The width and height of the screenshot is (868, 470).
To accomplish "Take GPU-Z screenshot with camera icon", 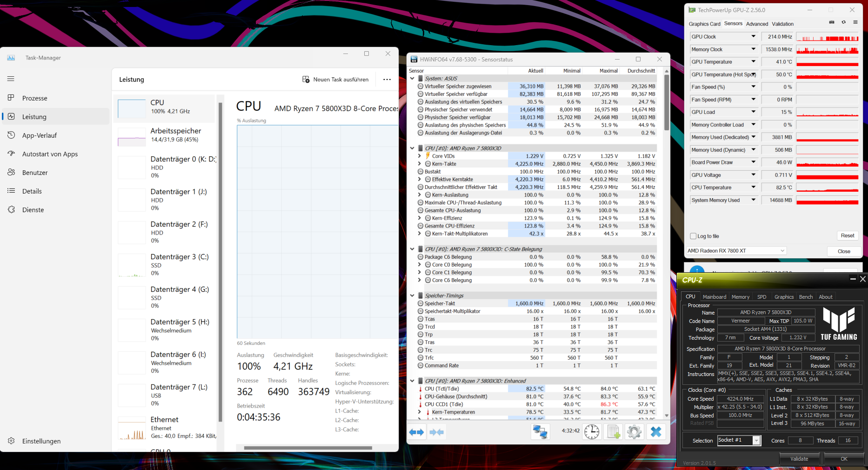I will click(x=832, y=22).
